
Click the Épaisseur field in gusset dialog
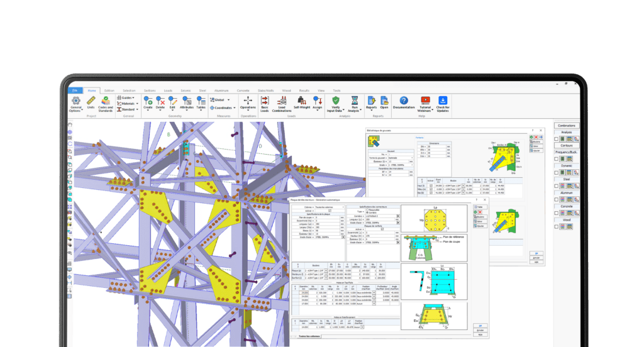pyautogui.click(x=398, y=162)
